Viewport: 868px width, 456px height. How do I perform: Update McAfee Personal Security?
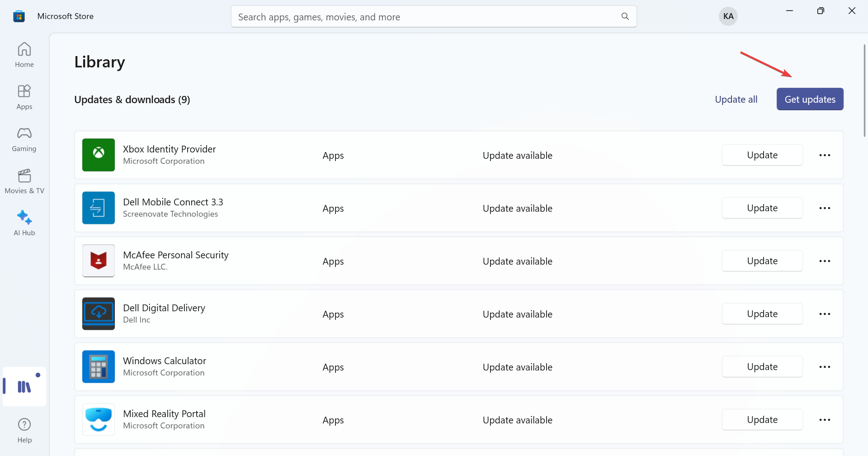(762, 261)
